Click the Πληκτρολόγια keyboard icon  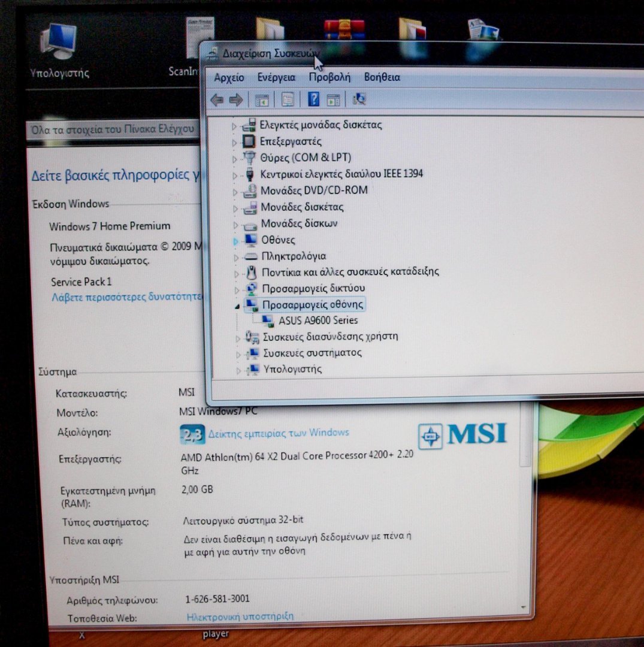tap(251, 256)
